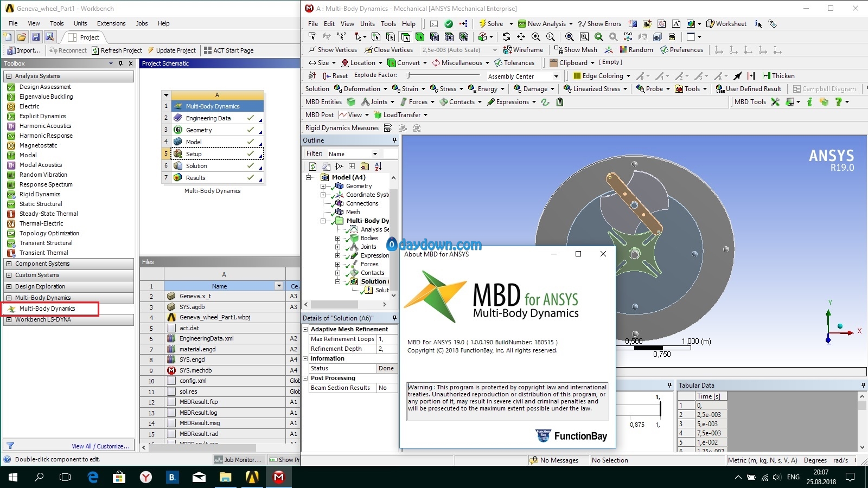The image size is (868, 488).
Task: Click the Label selection mode icon
Action: coord(312,37)
